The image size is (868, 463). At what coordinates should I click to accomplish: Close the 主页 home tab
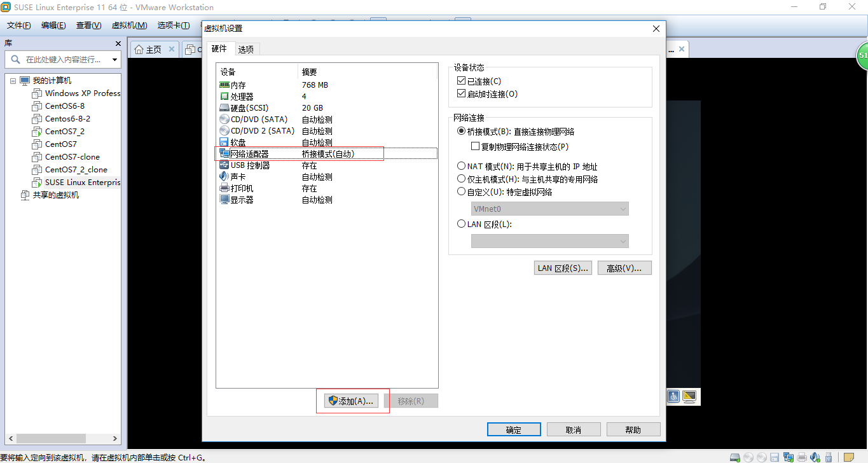coord(172,49)
